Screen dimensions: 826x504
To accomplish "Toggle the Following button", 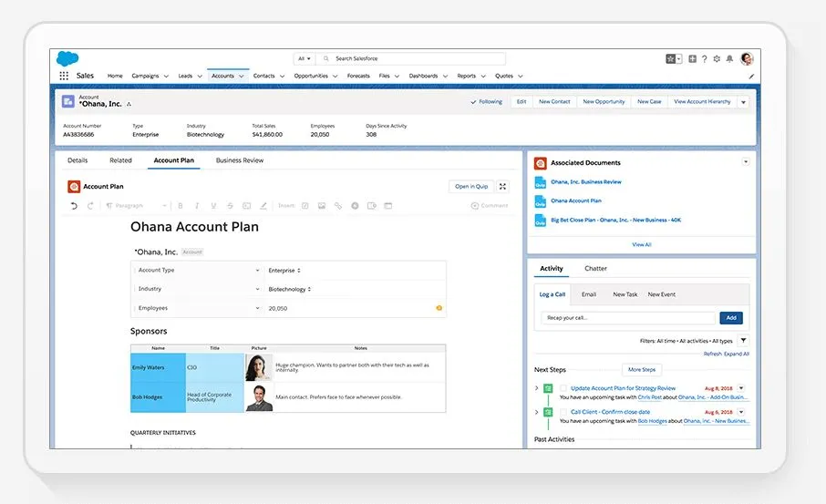I will [486, 102].
